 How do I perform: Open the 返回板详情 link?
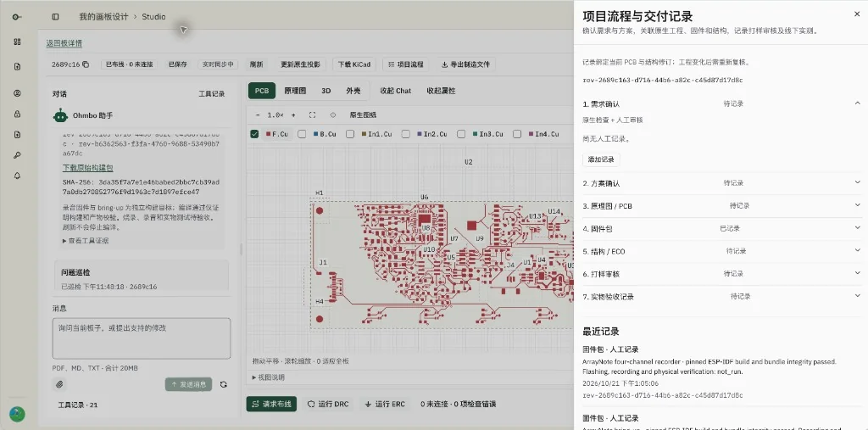tap(64, 43)
